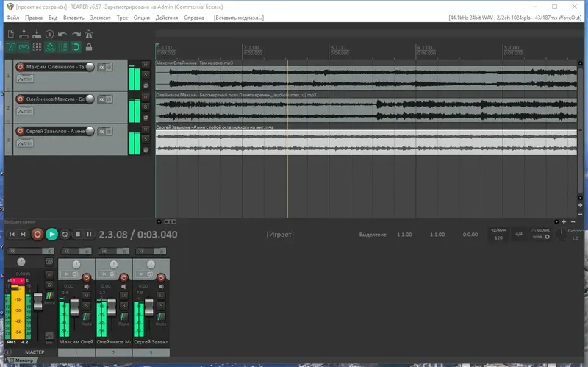Click the New project icon
This screenshot has width=588, height=367.
(x=11, y=34)
